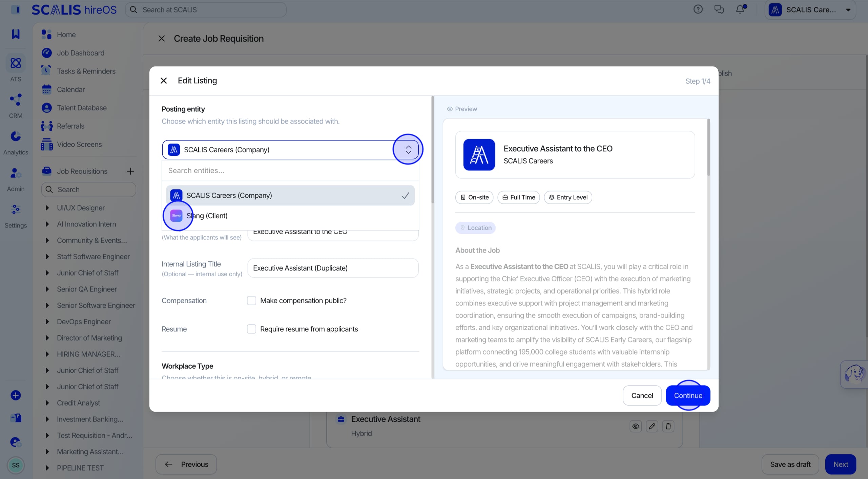Toggle the posting entity dropdown chevron
The height and width of the screenshot is (479, 868).
pos(408,150)
